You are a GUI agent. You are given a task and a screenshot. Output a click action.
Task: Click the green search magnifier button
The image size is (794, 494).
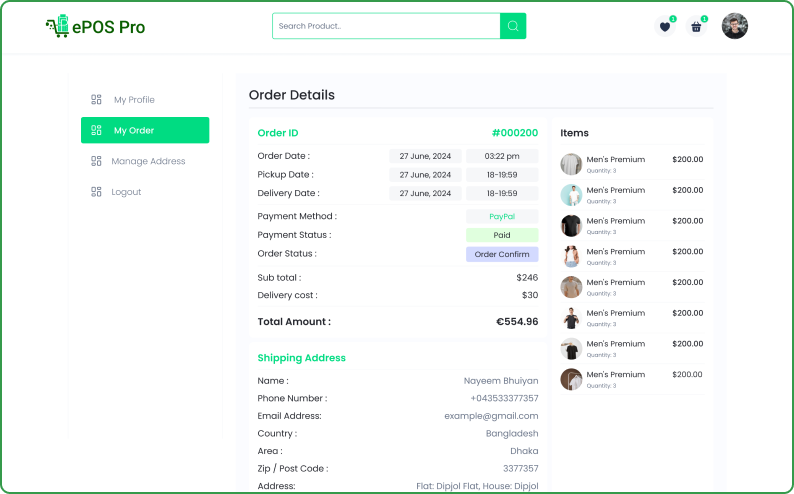click(x=513, y=26)
